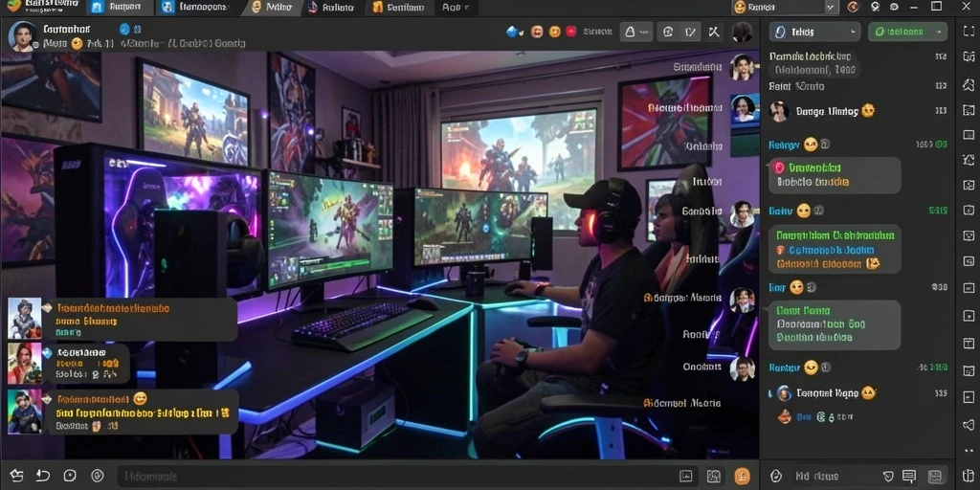Click the share icon at the bottom-left bar start
Viewport: 980px width, 490px height.
(x=17, y=476)
